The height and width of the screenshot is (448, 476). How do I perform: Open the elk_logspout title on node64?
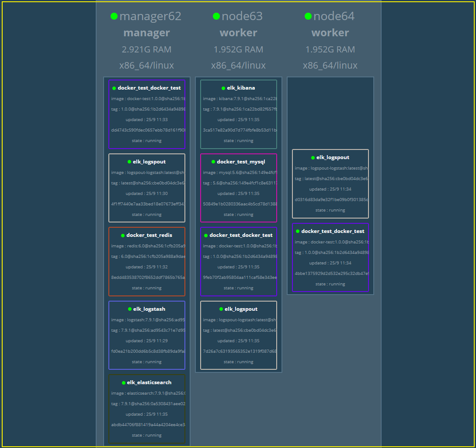pyautogui.click(x=333, y=157)
